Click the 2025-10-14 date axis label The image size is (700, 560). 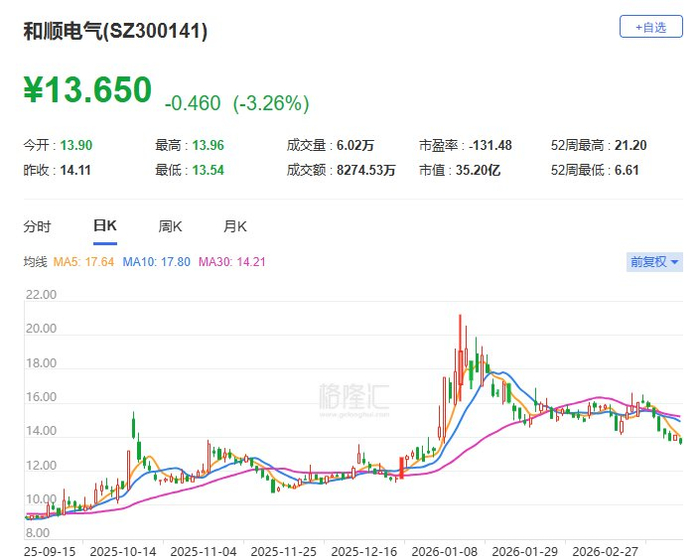click(123, 552)
